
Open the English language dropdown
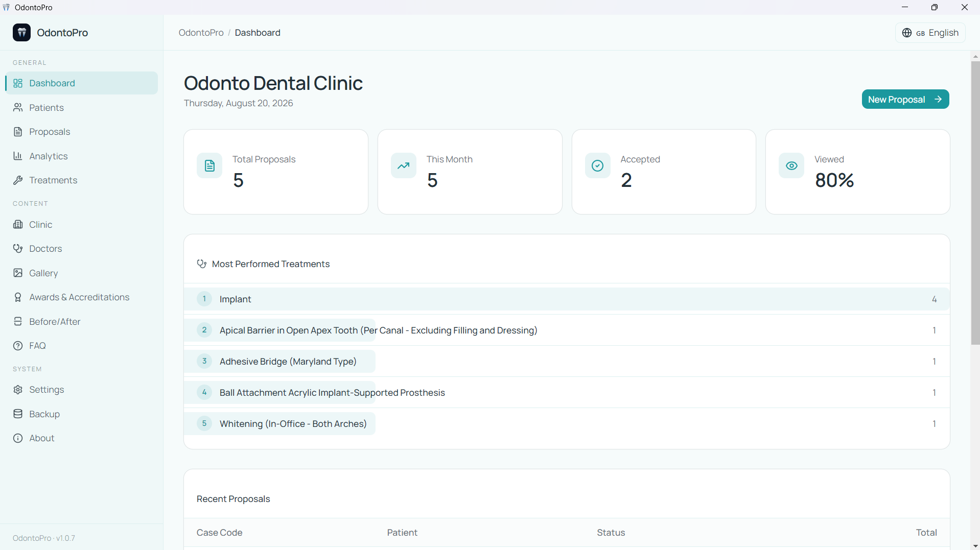click(930, 33)
